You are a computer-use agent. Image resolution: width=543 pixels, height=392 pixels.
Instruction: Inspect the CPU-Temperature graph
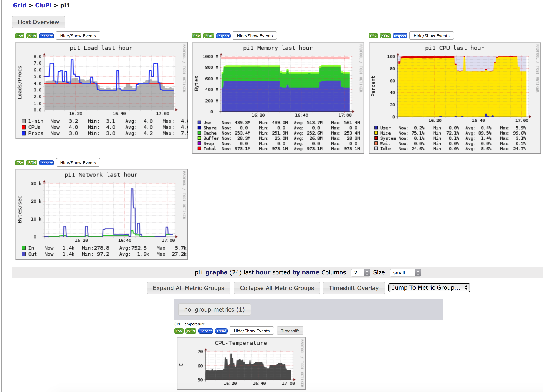(x=206, y=331)
